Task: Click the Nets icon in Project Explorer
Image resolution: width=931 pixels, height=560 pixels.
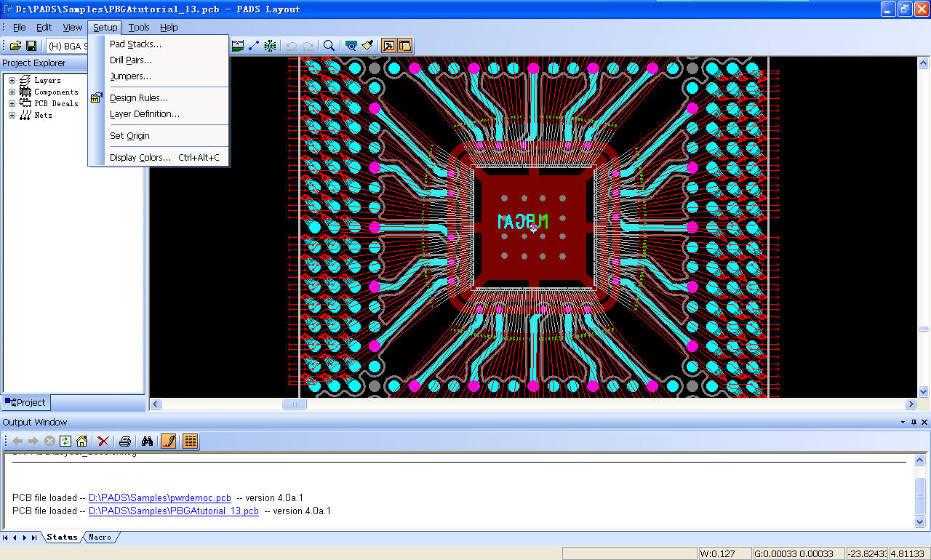Action: (x=25, y=115)
